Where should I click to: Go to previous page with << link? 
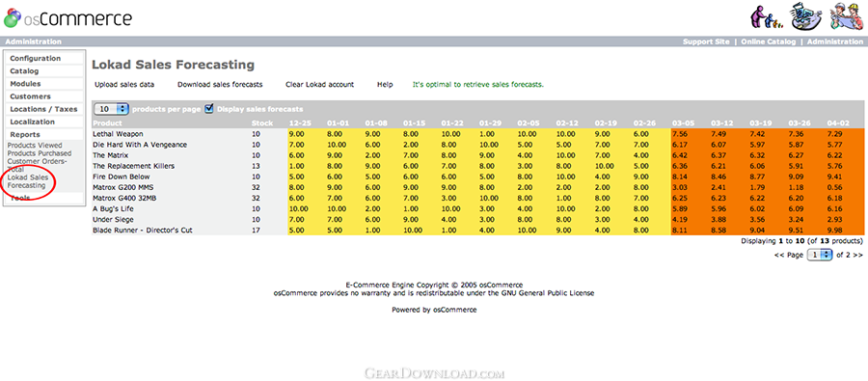tap(779, 256)
